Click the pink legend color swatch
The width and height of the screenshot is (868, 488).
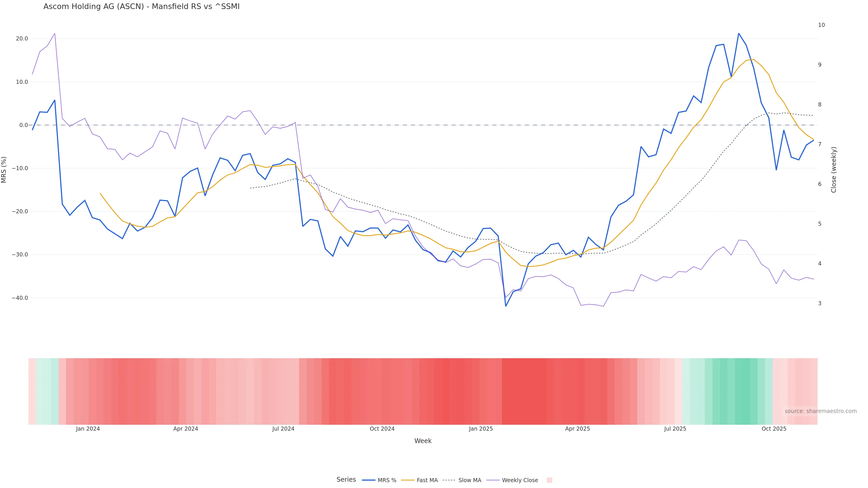point(549,480)
